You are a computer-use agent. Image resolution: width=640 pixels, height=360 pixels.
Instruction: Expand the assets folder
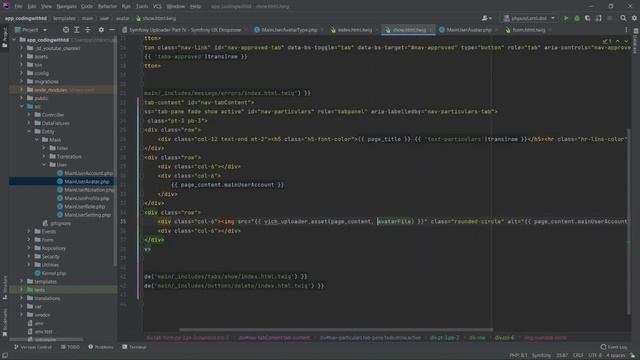pyautogui.click(x=22, y=56)
